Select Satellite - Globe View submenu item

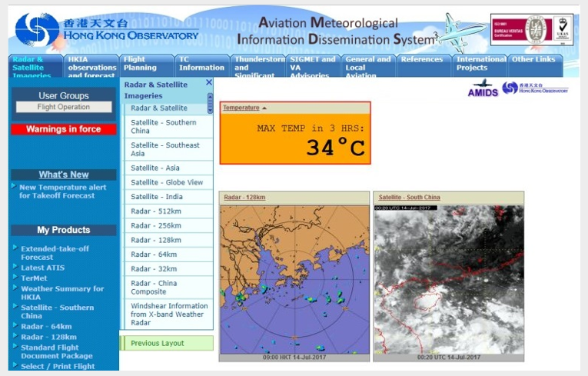tap(168, 182)
